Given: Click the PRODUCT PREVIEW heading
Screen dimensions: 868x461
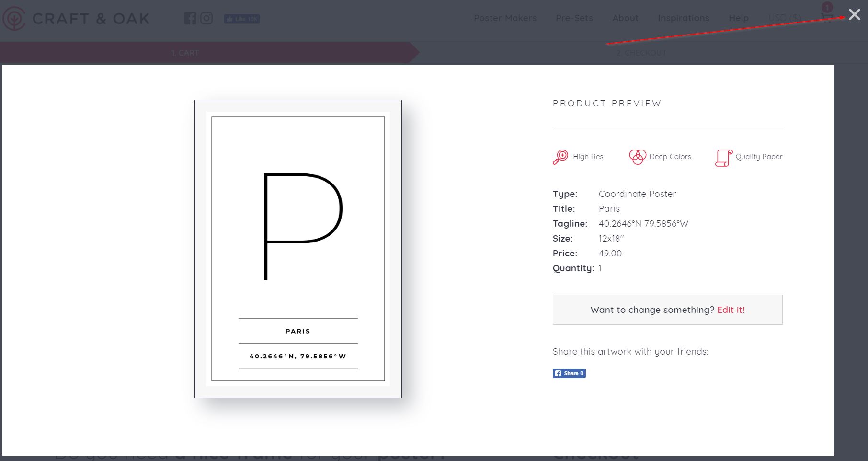Looking at the screenshot, I should click(607, 103).
